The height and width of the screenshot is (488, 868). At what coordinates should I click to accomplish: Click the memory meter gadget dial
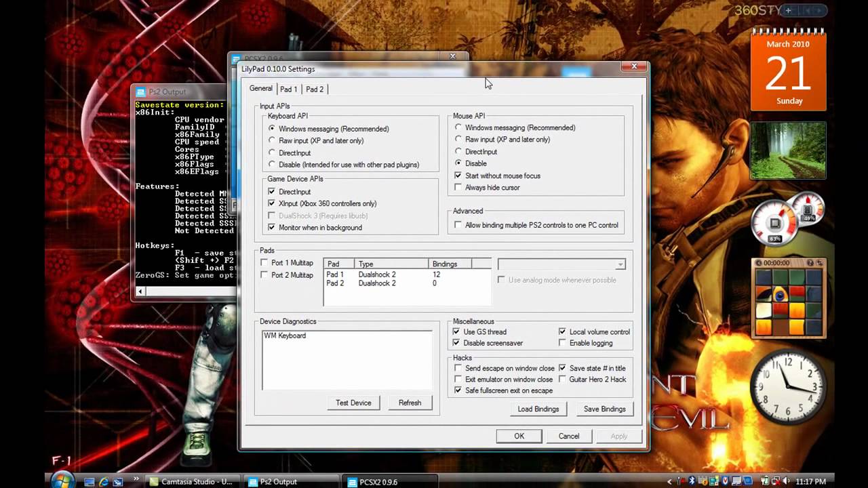808,208
